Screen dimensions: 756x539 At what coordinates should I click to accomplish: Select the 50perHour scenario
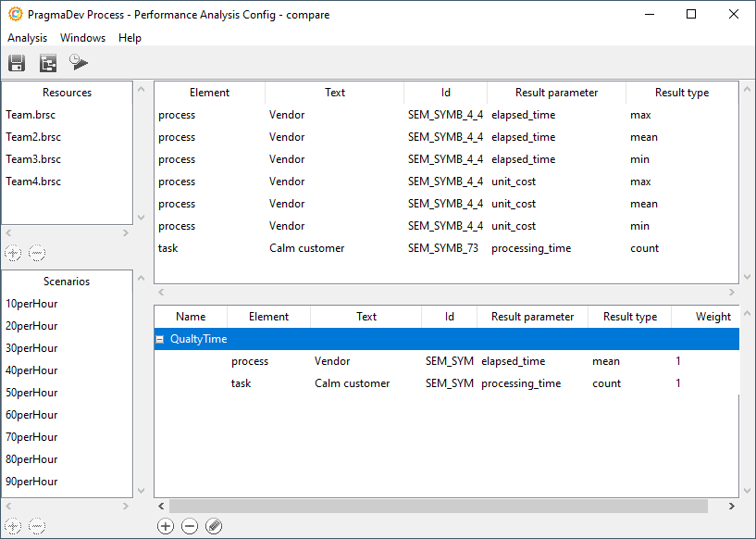point(31,393)
